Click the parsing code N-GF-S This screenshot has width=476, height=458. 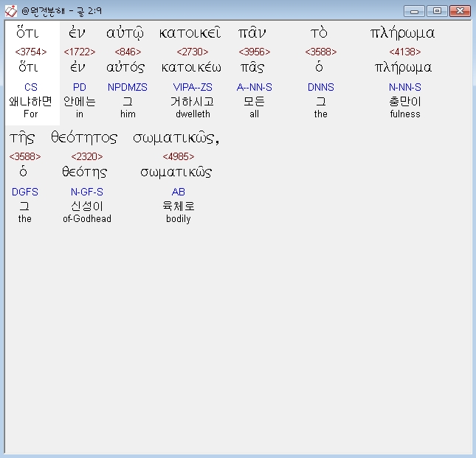click(x=87, y=192)
